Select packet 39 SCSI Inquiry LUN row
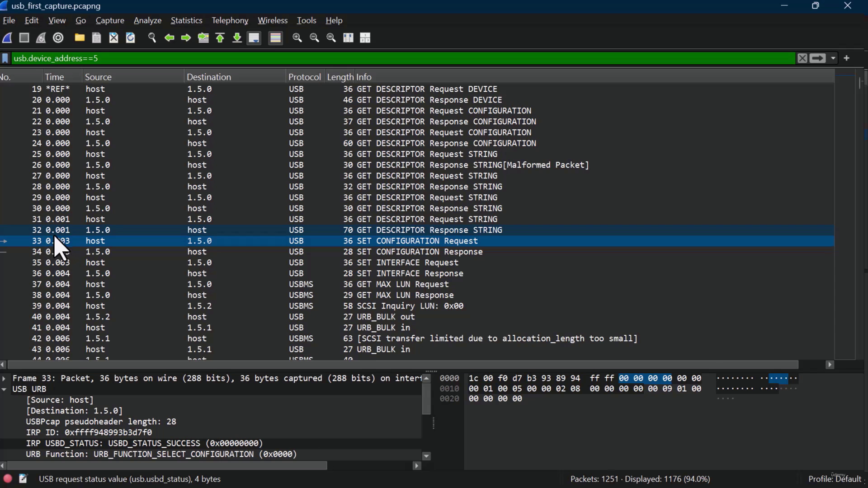 pos(417,306)
